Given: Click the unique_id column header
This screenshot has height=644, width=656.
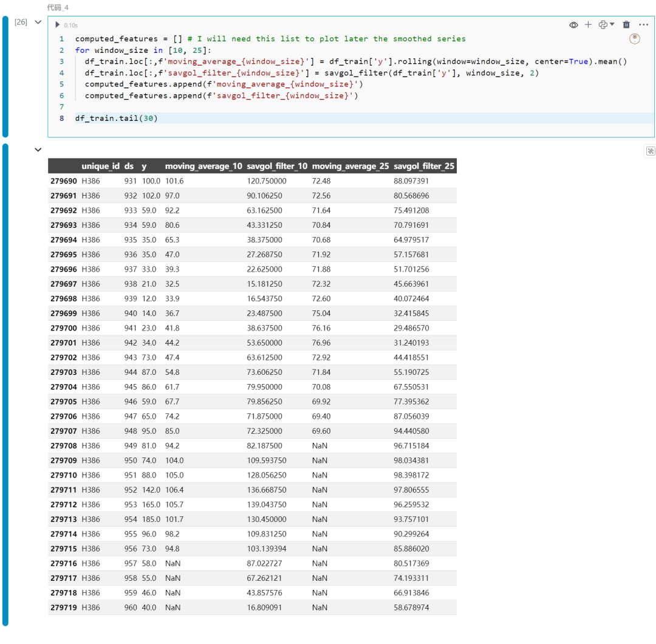Looking at the screenshot, I should pos(100,166).
